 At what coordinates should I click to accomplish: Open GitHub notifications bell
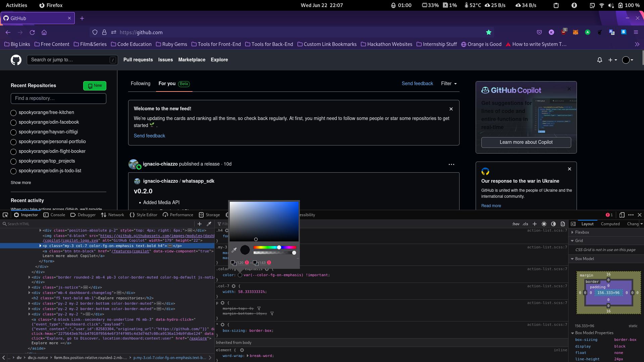tap(599, 60)
